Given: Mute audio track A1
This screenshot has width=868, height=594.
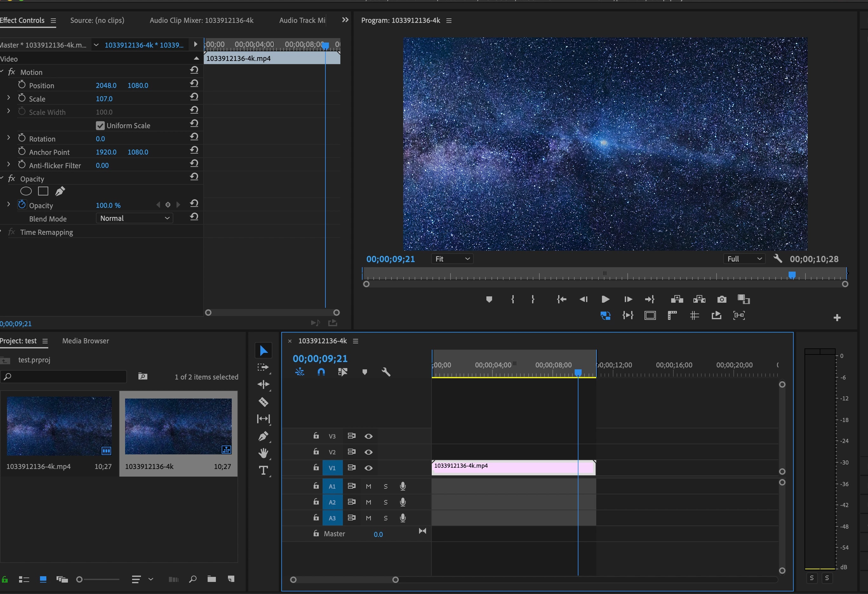Looking at the screenshot, I should point(368,486).
